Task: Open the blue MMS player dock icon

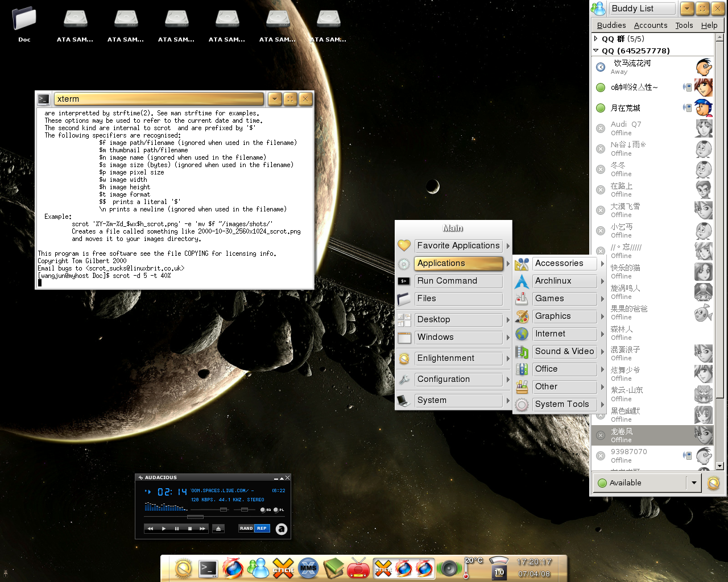Action: coord(308,568)
